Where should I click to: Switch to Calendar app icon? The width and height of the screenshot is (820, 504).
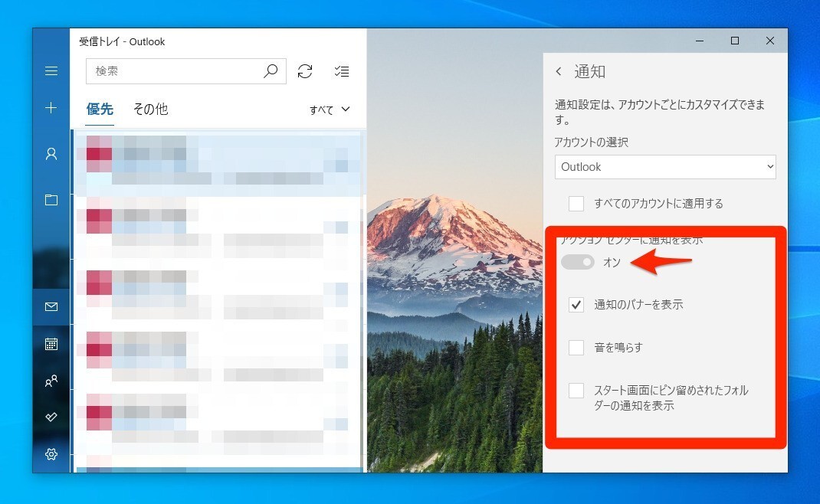point(51,344)
